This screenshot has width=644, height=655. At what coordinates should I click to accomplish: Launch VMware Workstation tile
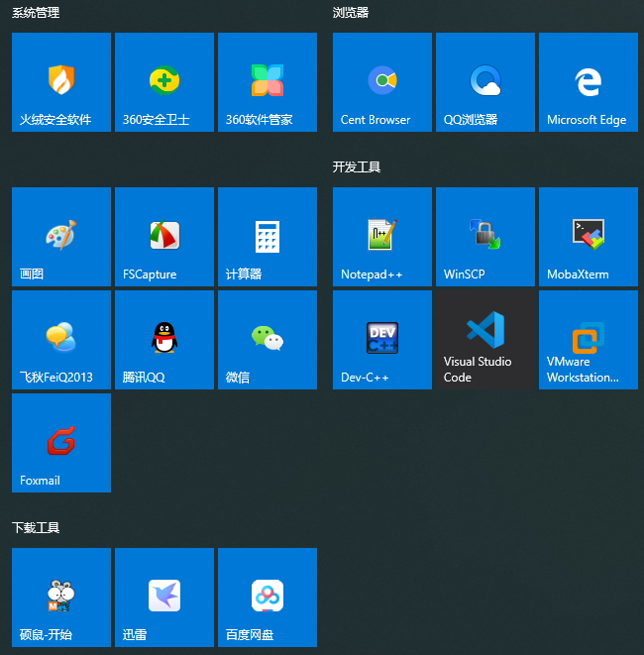pyautogui.click(x=589, y=340)
